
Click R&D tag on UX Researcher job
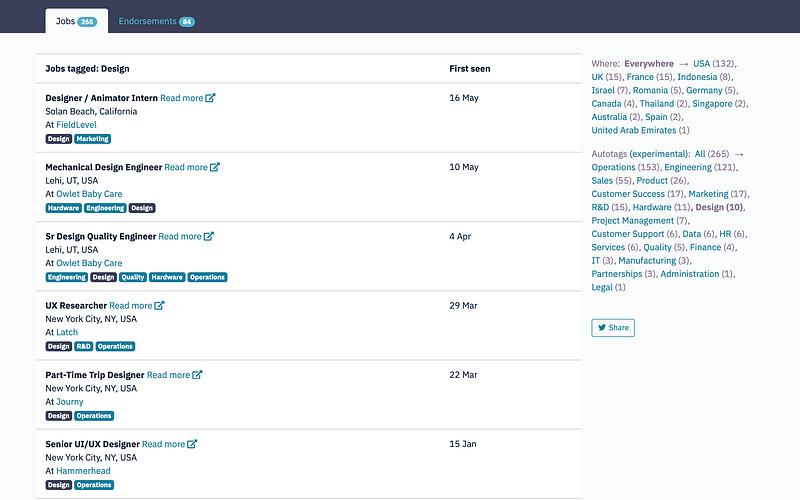(83, 346)
